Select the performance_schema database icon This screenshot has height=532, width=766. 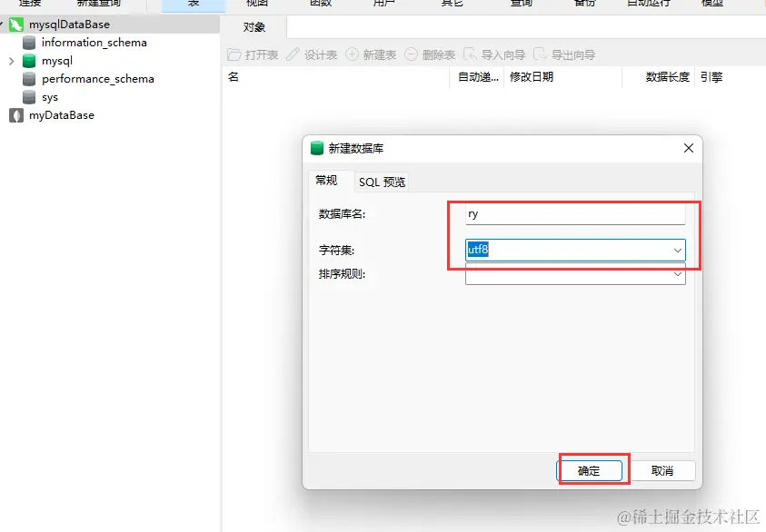pyautogui.click(x=29, y=79)
